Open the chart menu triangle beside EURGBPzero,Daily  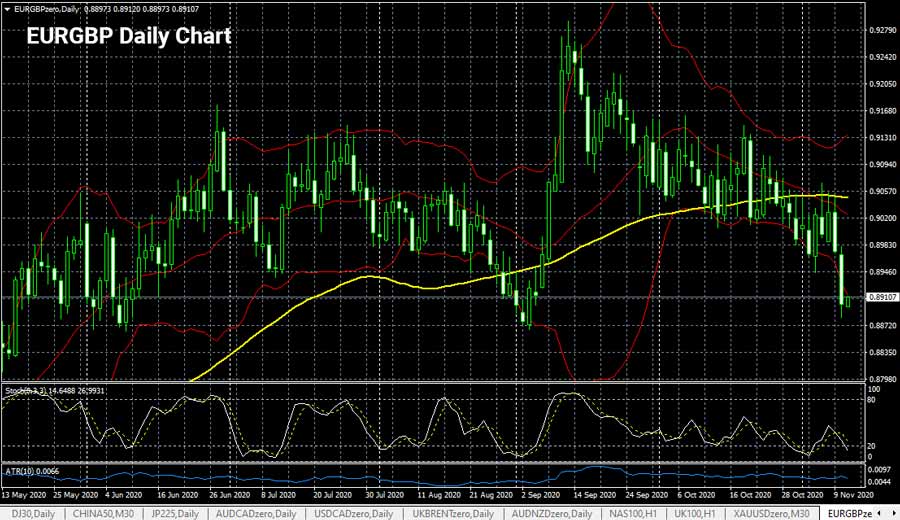tap(7, 9)
